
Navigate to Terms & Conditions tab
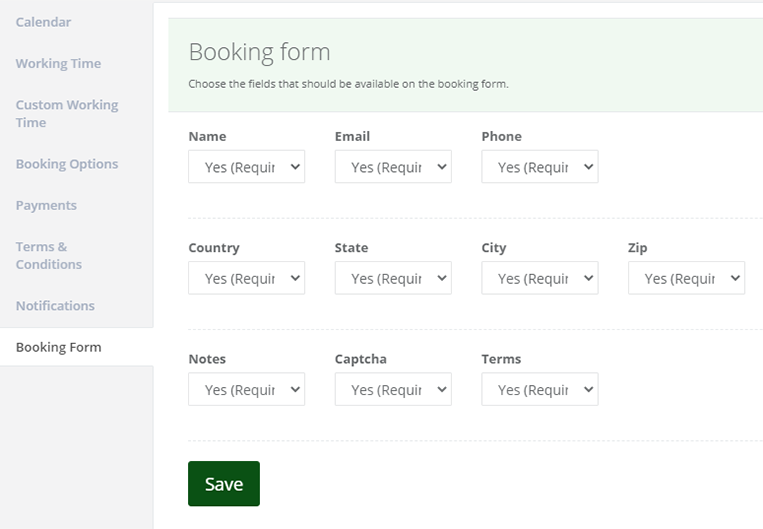pos(49,255)
